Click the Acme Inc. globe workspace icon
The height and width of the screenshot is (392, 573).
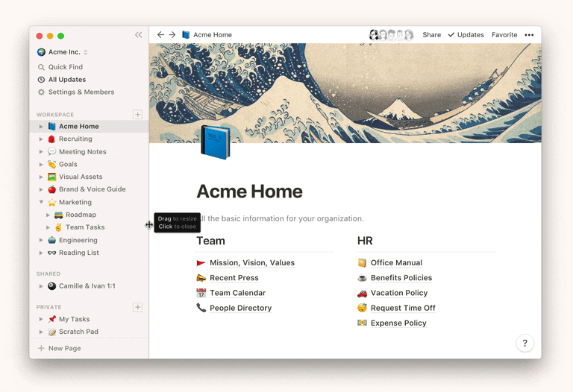click(41, 52)
